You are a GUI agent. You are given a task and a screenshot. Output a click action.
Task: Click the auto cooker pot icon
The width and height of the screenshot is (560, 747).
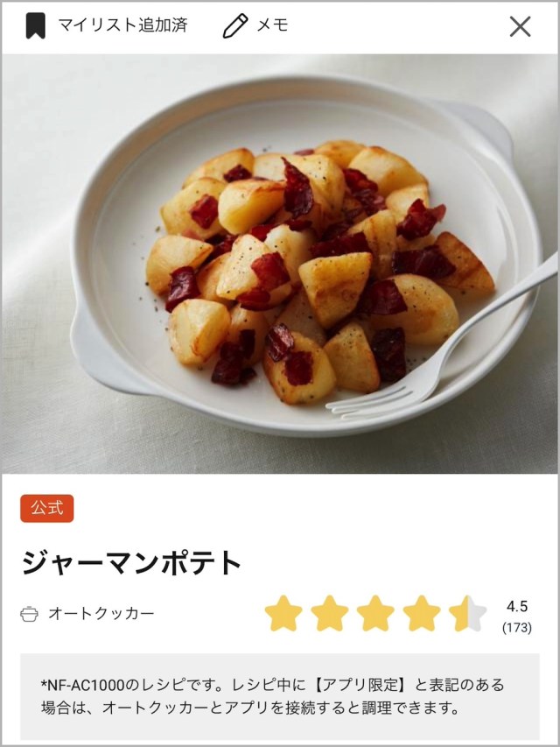[29, 614]
